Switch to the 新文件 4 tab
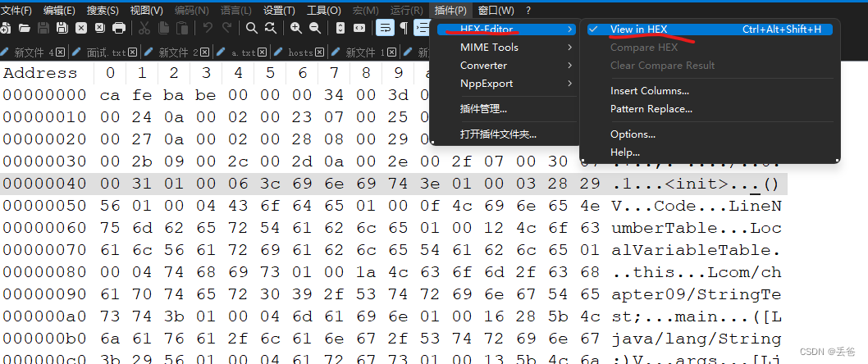Image resolution: width=868 pixels, height=364 pixels. [x=33, y=52]
